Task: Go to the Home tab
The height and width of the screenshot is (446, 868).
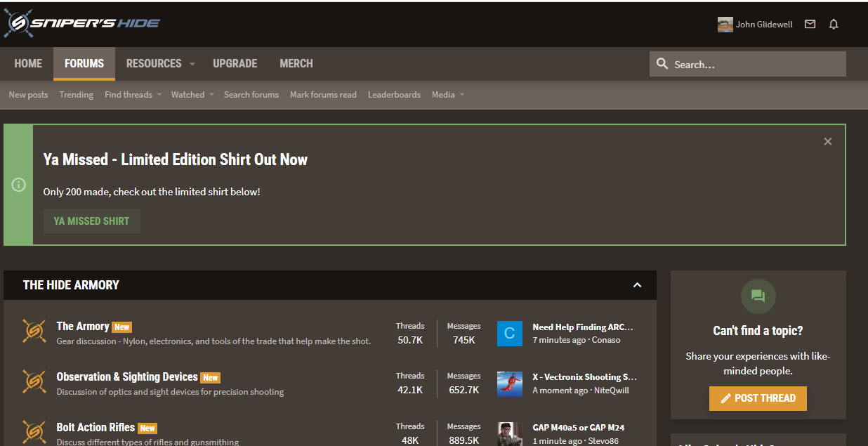Action: pyautogui.click(x=28, y=64)
